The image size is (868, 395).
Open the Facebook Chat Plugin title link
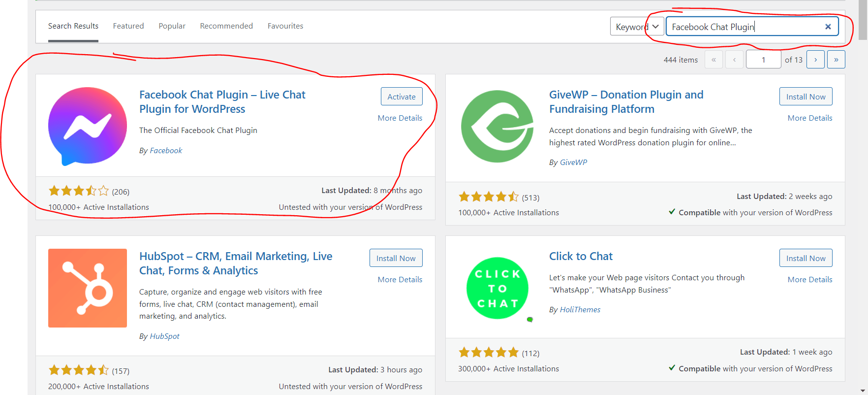[222, 102]
